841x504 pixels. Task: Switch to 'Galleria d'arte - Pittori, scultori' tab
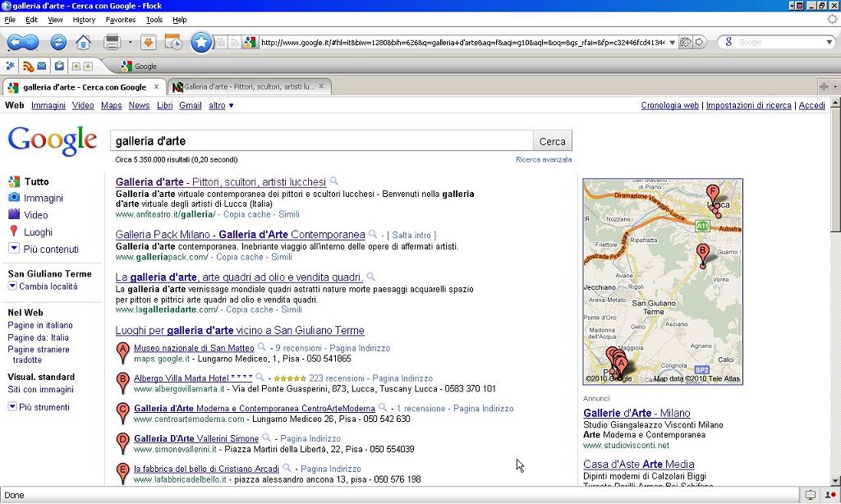pyautogui.click(x=249, y=86)
